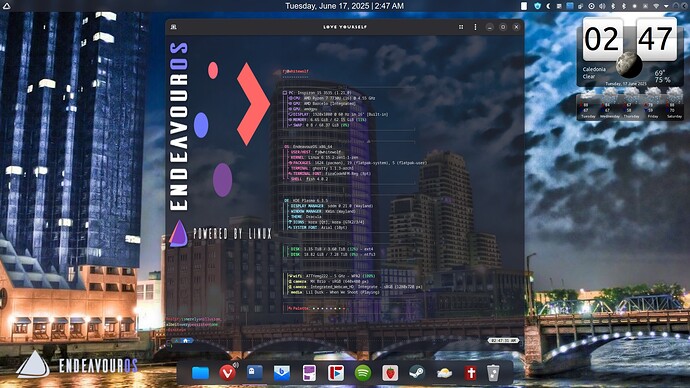This screenshot has height=388, width=690.
Task: Open the BlueMail envelope icon in dock
Action: (x=282, y=373)
